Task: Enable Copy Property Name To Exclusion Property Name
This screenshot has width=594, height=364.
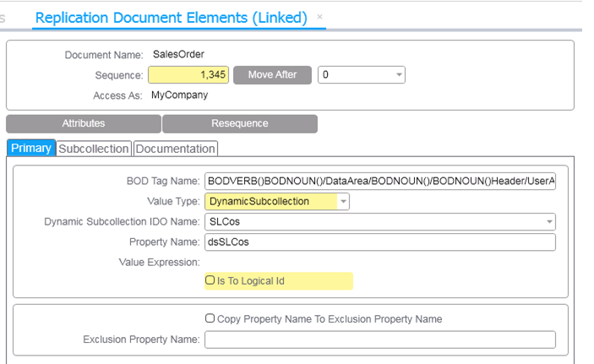Action: pyautogui.click(x=210, y=318)
